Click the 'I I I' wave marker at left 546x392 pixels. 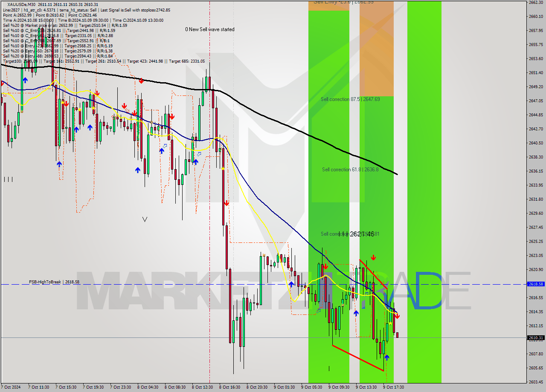pyautogui.click(x=8, y=179)
